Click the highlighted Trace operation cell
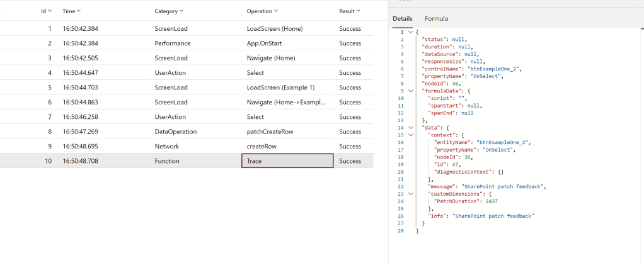Image resolution: width=644 pixels, height=263 pixels. point(287,161)
